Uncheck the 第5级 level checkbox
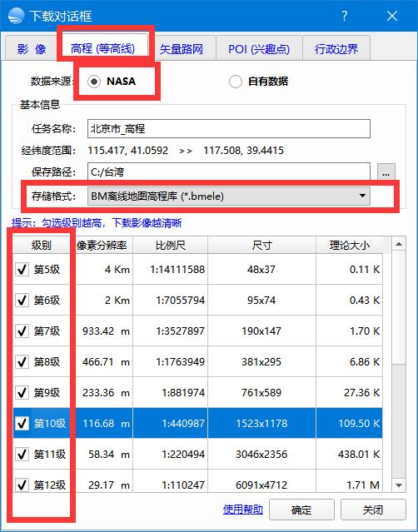 22,270
